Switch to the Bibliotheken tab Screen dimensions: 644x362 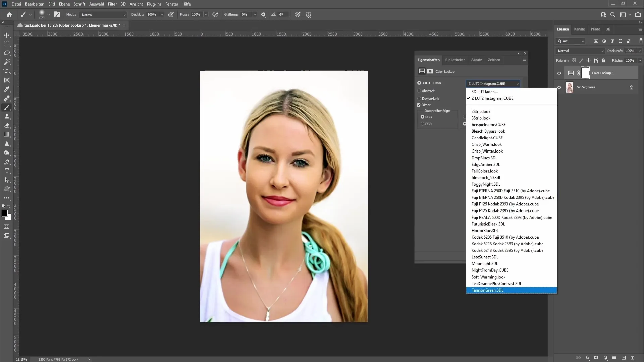455,60
